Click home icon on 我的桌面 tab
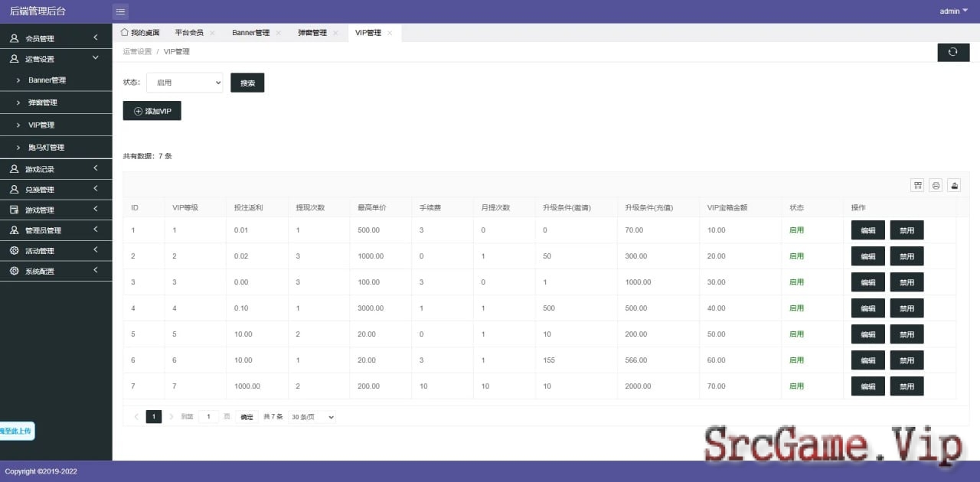 125,32
